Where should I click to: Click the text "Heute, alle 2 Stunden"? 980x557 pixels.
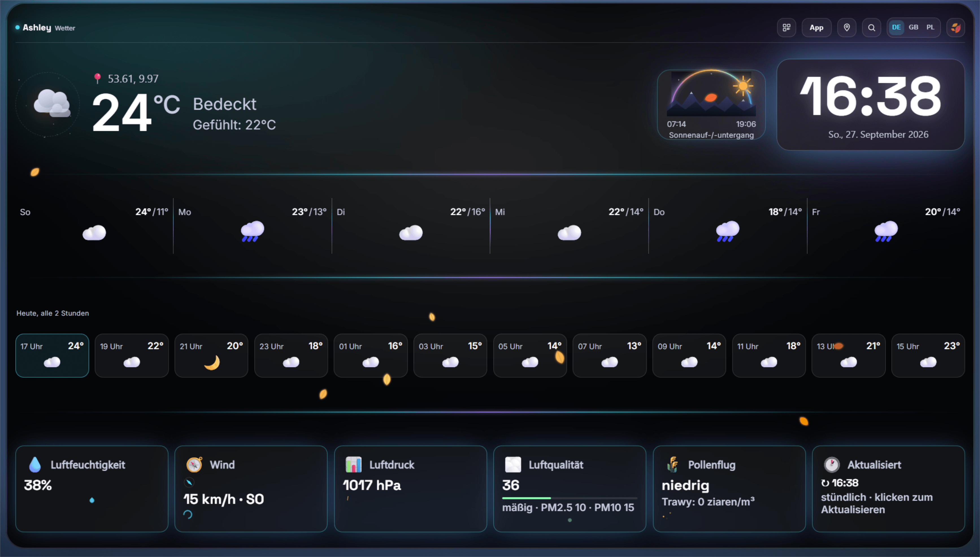click(53, 313)
